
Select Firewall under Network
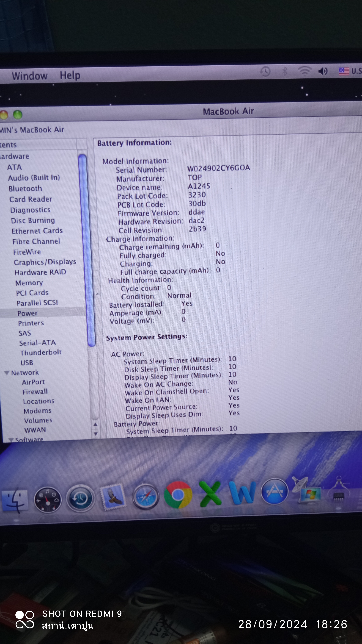[35, 391]
